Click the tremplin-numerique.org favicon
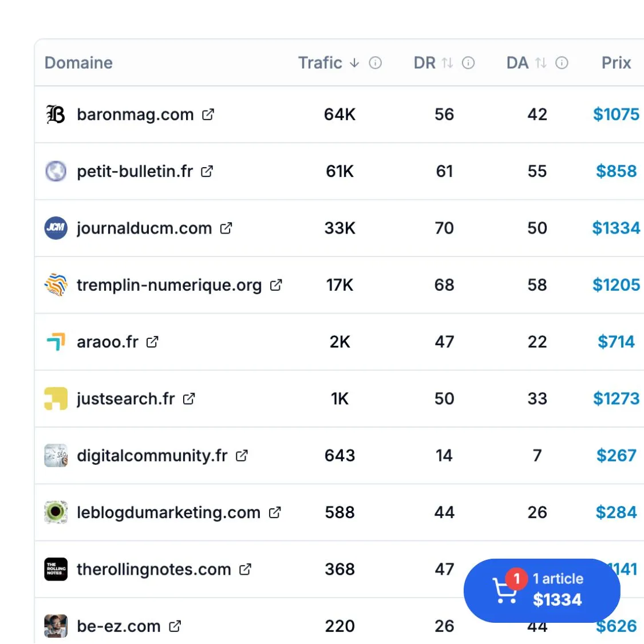644x644 pixels. pos(56,285)
